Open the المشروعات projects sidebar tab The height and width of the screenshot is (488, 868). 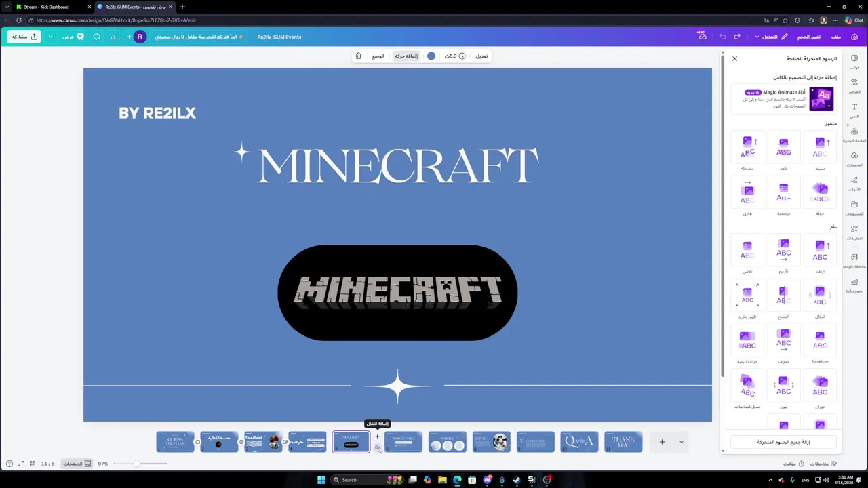coord(854,208)
